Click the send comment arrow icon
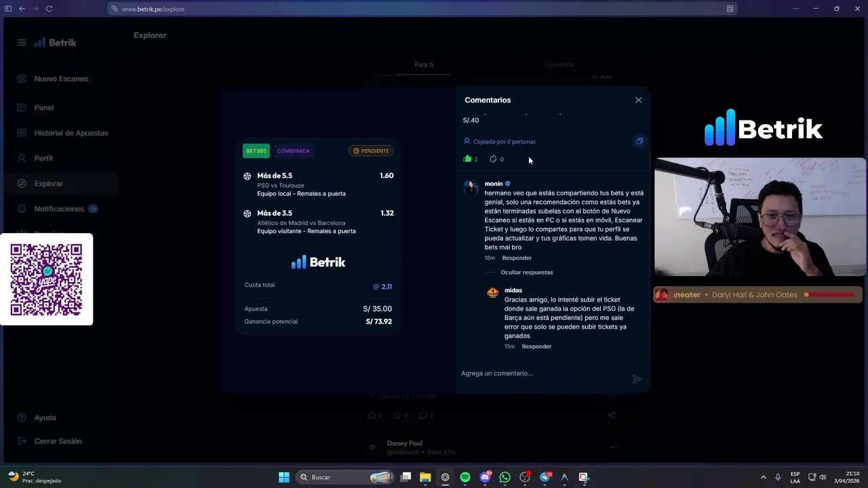This screenshot has width=868, height=488. pos(636,379)
